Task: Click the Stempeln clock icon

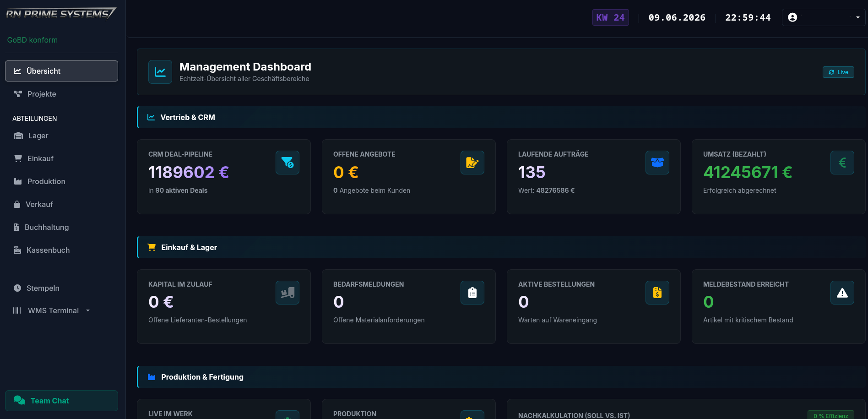Action: click(x=17, y=288)
